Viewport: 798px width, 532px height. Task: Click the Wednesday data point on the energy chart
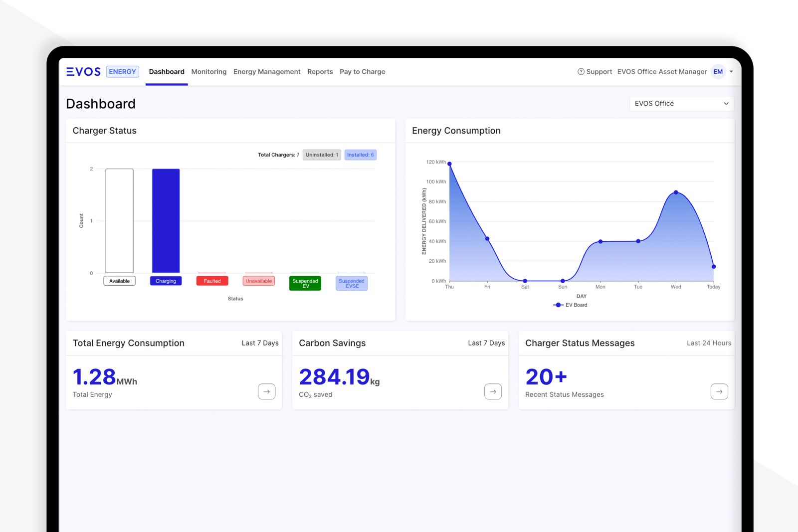click(x=675, y=192)
